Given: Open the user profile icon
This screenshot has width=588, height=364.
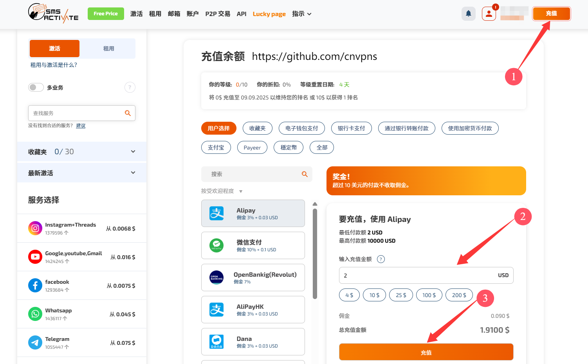Looking at the screenshot, I should (489, 14).
